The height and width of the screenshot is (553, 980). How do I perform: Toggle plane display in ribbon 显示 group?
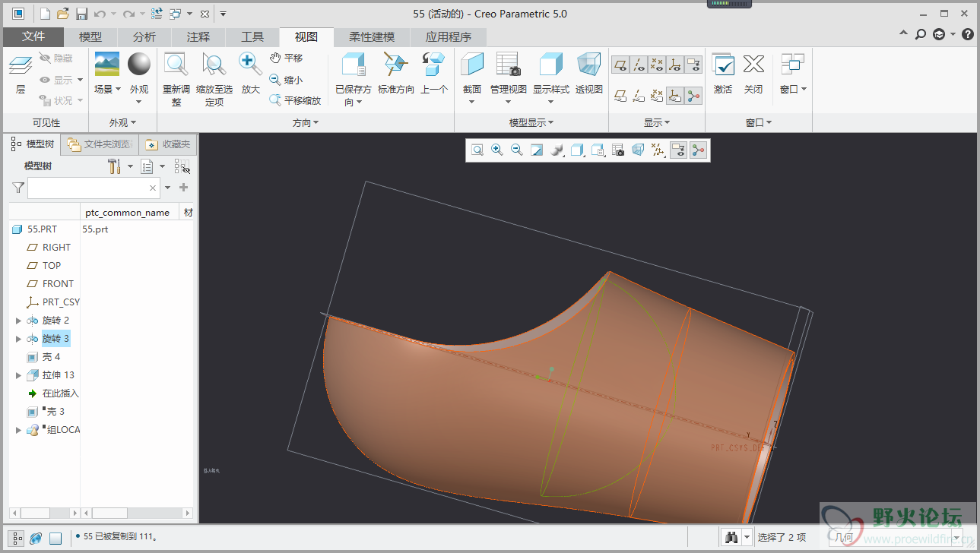pos(621,65)
